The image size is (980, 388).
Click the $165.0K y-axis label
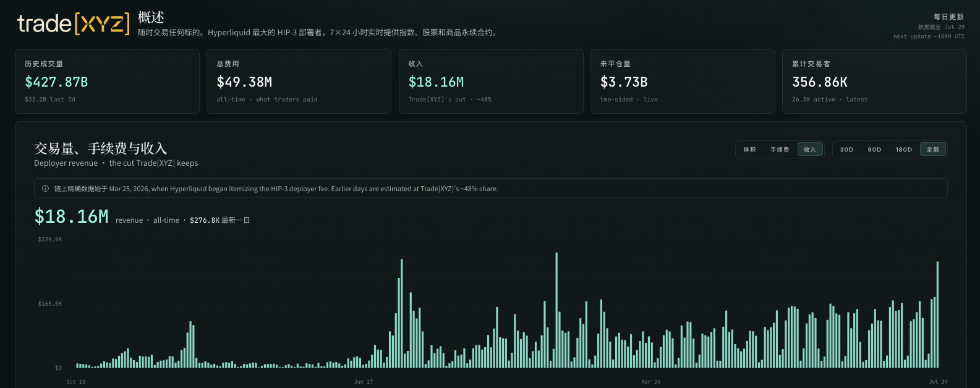[x=50, y=304]
